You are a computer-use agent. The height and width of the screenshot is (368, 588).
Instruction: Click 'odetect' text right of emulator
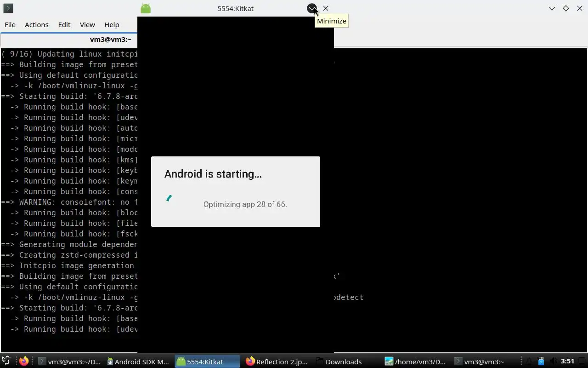pyautogui.click(x=349, y=297)
